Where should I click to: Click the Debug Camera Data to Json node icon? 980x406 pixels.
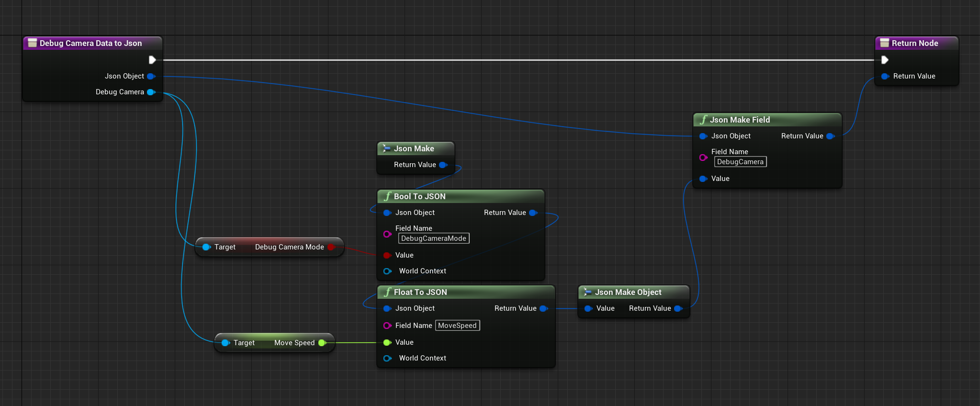coord(33,43)
